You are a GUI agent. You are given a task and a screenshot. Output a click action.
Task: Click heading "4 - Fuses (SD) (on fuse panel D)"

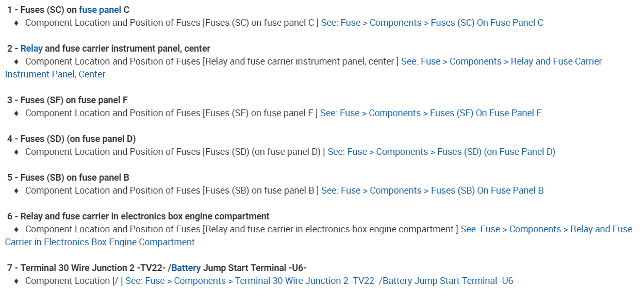coord(72,139)
